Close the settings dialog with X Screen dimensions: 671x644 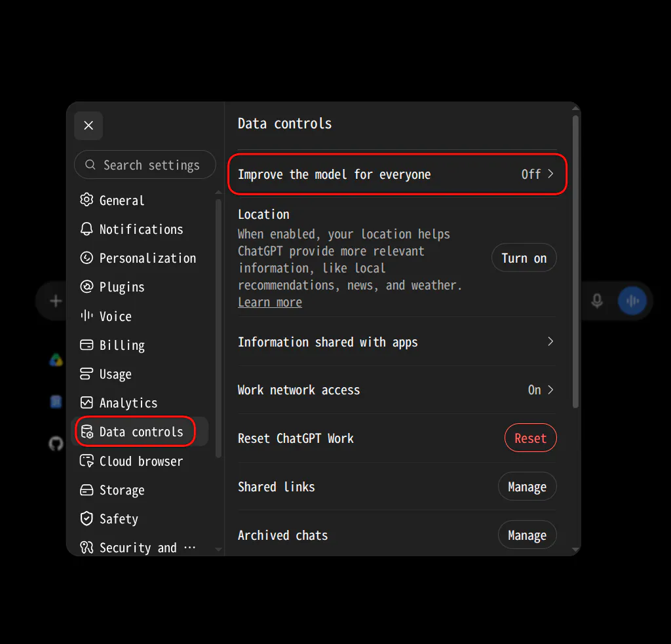click(88, 125)
